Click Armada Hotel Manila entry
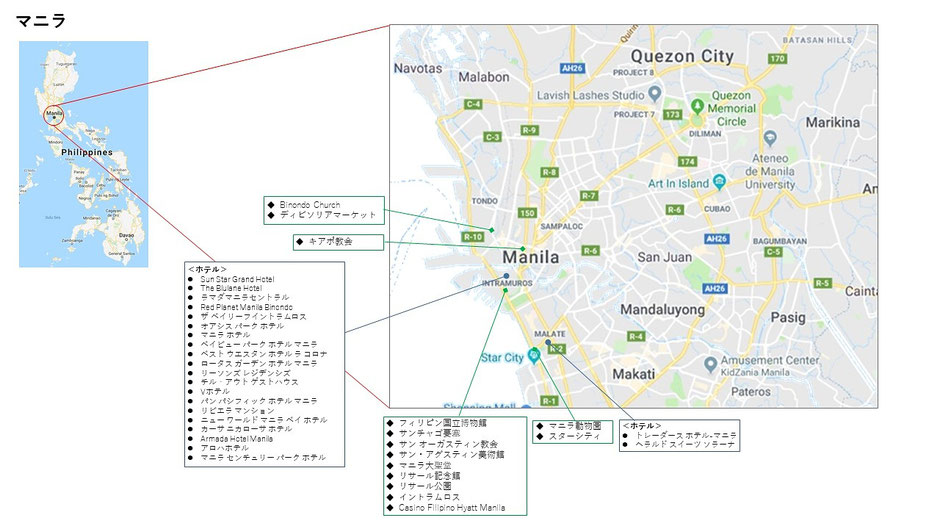 click(x=237, y=438)
